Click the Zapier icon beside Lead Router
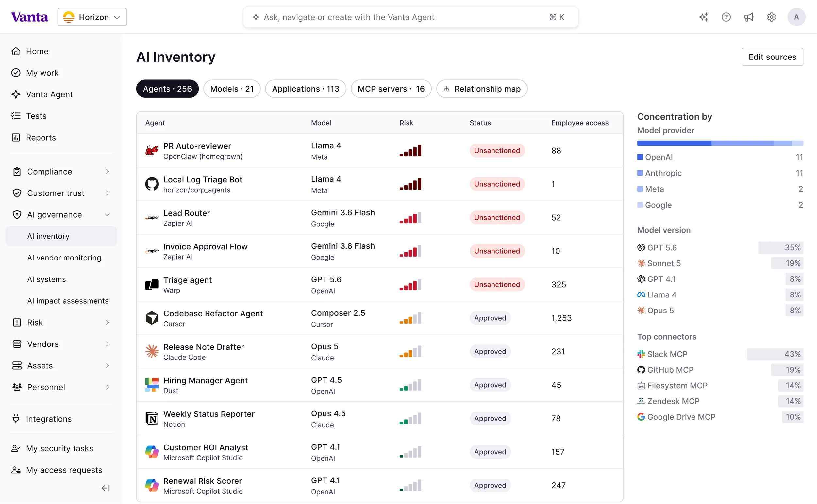817x504 pixels. pos(152,218)
